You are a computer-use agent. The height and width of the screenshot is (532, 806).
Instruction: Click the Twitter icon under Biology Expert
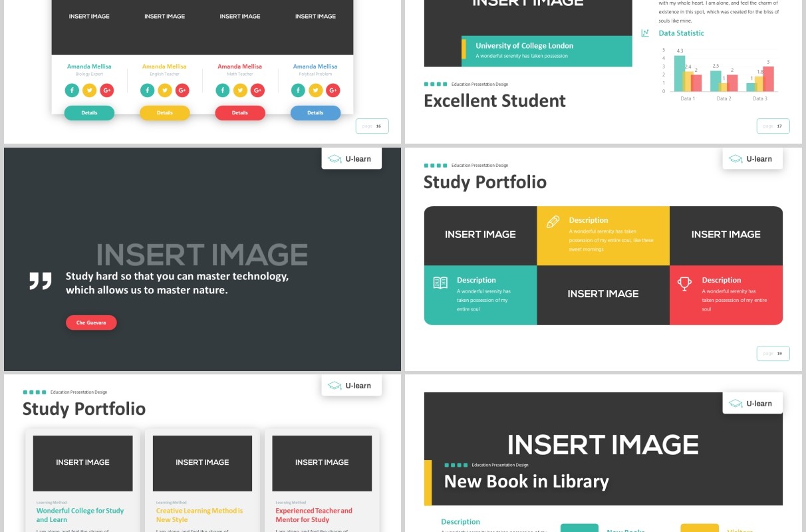(90, 90)
